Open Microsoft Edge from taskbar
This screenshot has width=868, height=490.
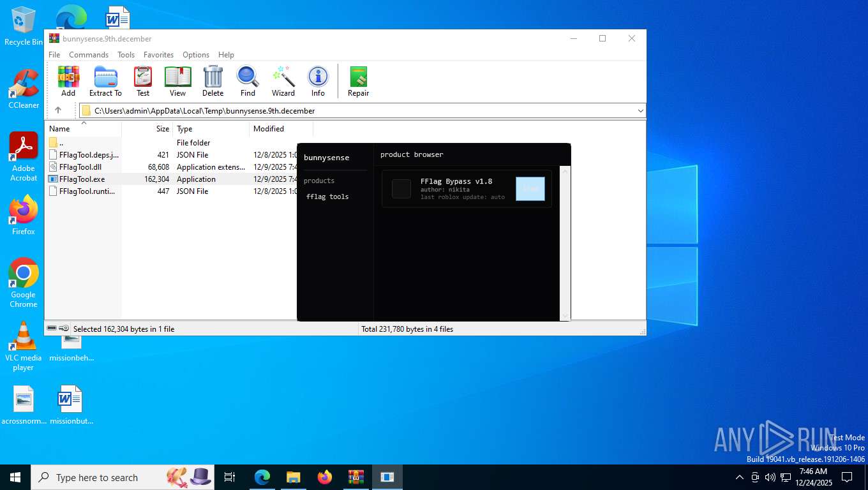(262, 477)
